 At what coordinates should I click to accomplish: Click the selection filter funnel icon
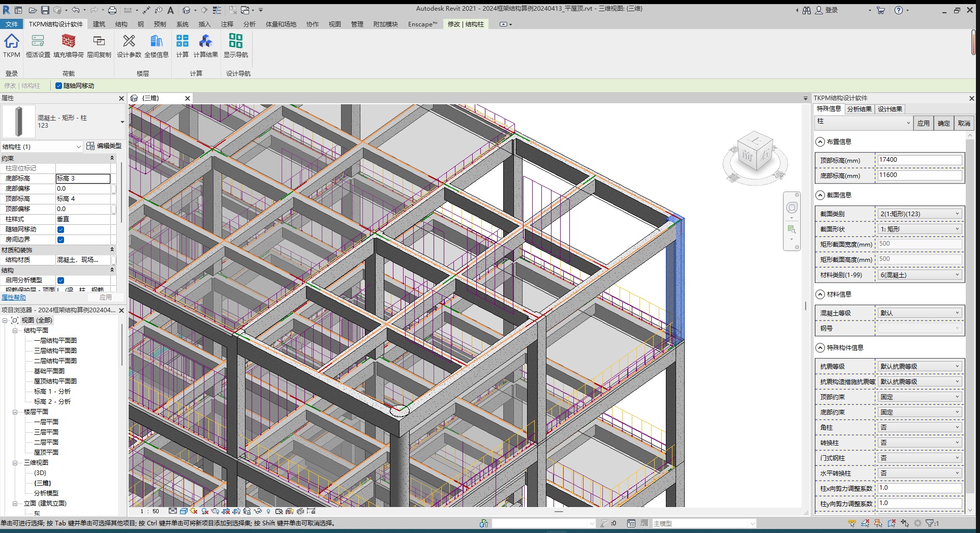click(x=930, y=523)
